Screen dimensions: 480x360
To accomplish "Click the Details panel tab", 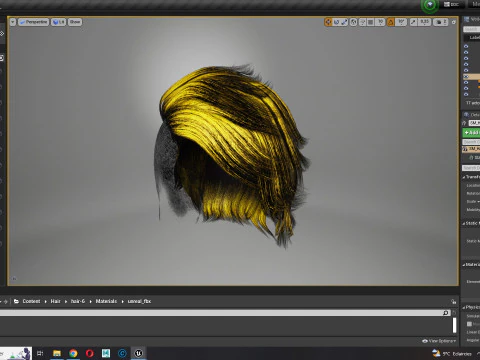I will (x=471, y=115).
